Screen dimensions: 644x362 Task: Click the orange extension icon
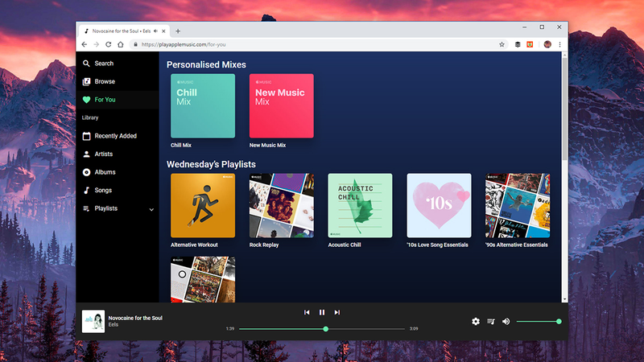(x=530, y=44)
